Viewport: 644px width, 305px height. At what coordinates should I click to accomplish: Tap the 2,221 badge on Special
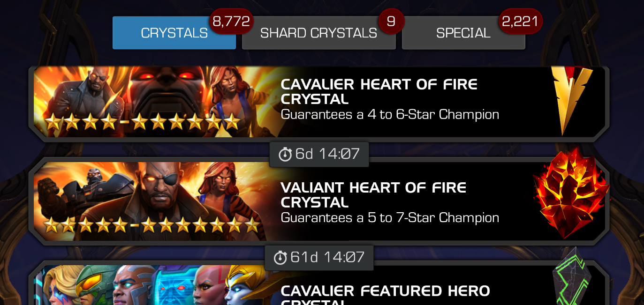pos(520,21)
